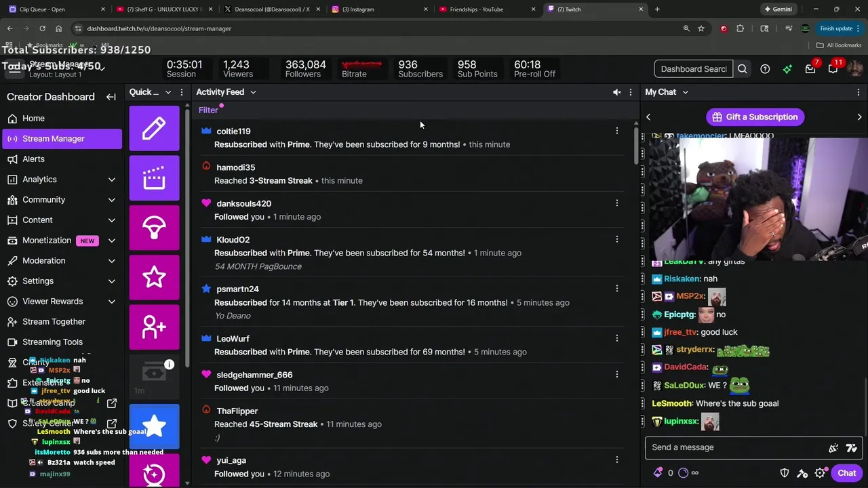Mute Activity Feed alert sounds
Screen dimensions: 868x488
(616, 92)
